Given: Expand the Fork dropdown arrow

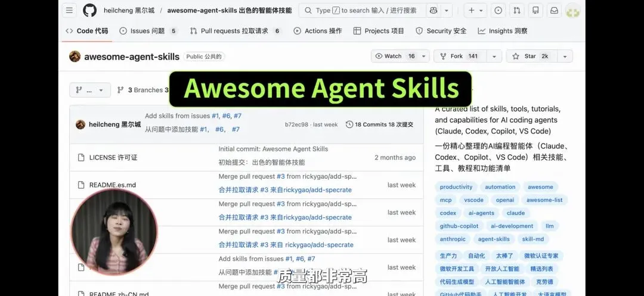Looking at the screenshot, I should coord(494,56).
